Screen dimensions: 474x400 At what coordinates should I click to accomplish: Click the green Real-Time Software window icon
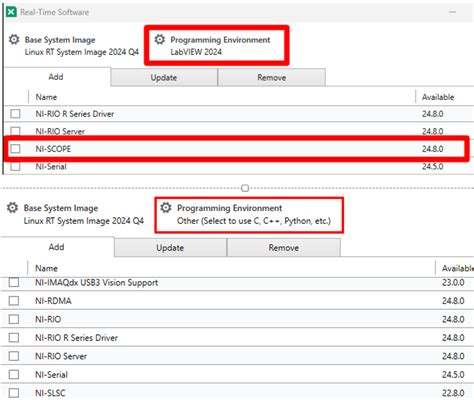[11, 12]
